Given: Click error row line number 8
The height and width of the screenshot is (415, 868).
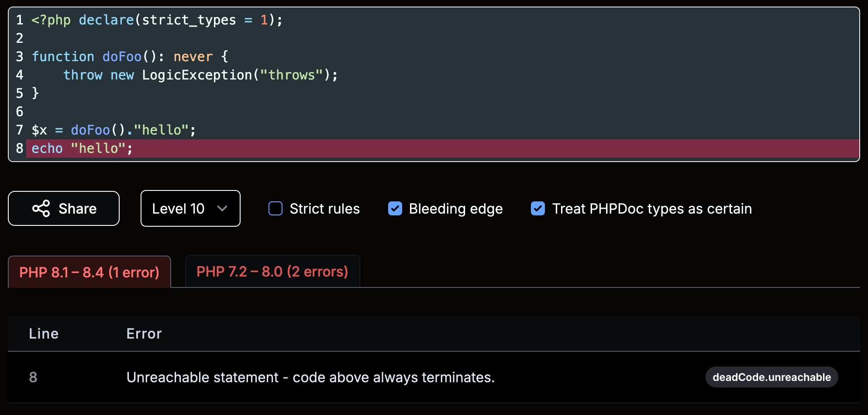Looking at the screenshot, I should click(x=33, y=377).
